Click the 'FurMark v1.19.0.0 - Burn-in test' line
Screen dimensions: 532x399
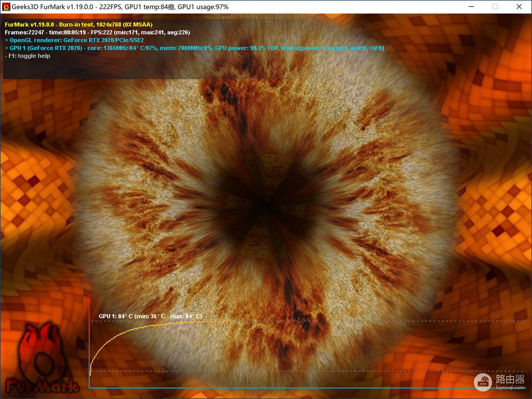tap(79, 24)
